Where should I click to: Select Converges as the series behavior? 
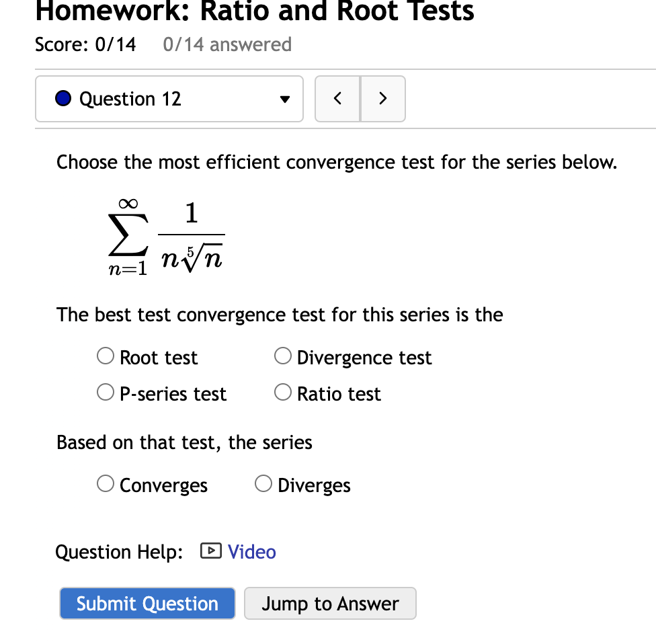coord(105,483)
